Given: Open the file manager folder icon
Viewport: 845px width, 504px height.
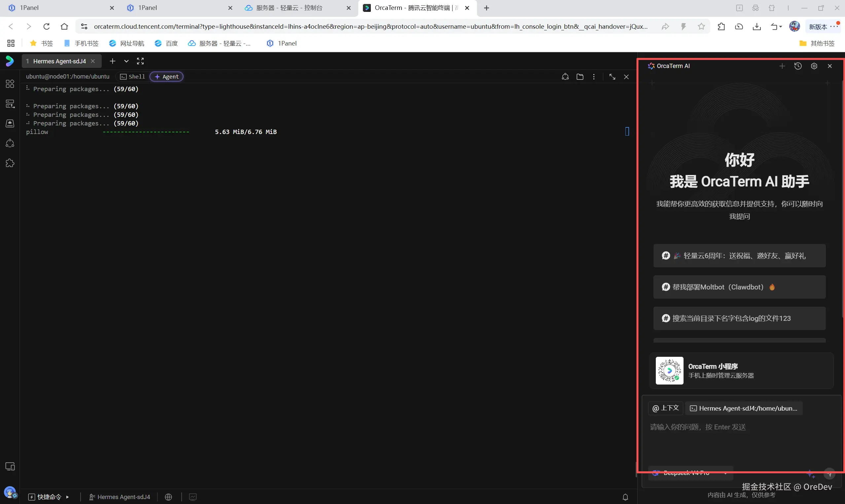Looking at the screenshot, I should [580, 77].
